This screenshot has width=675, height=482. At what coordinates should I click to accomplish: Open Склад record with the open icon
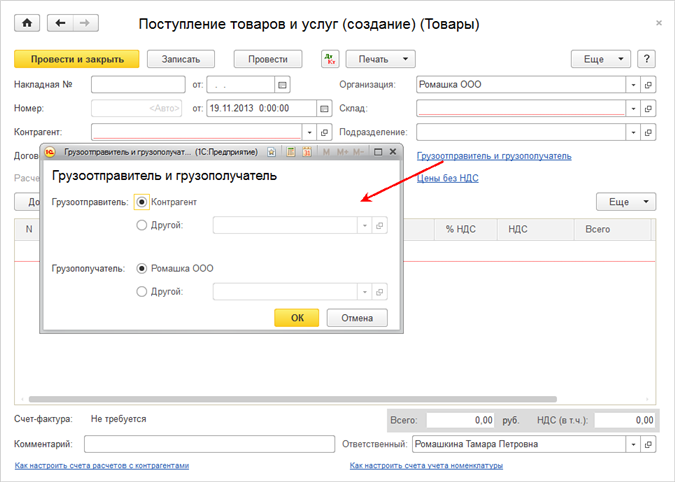click(648, 108)
